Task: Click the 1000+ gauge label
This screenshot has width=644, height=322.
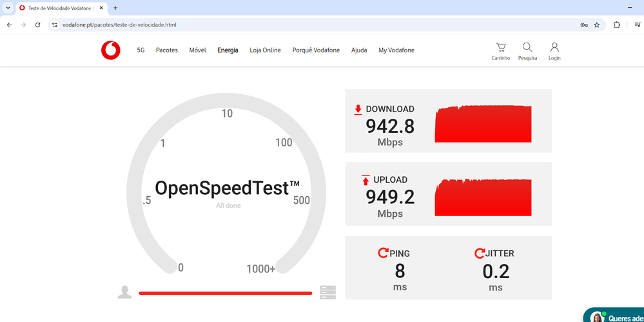Action: point(261,269)
